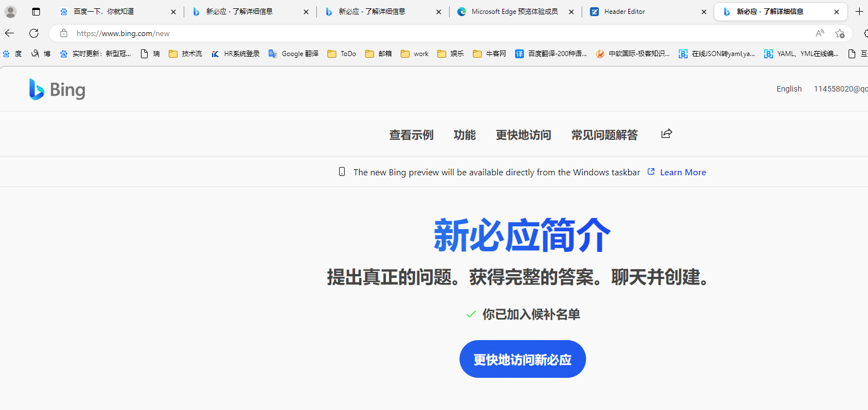Close the Header Editor tab
Screen dimensions: 868x410
(x=704, y=12)
